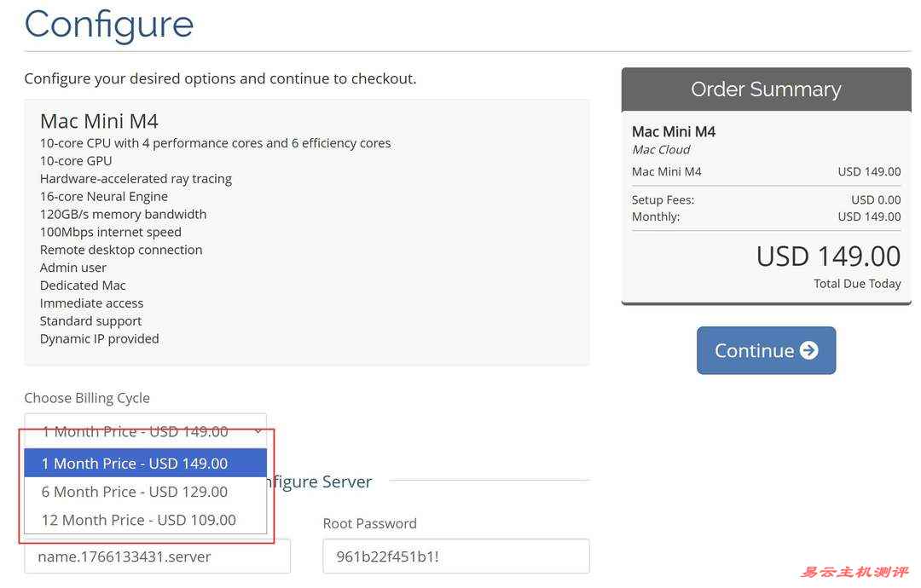921x588 pixels.
Task: Click the Monthly row in summary
Action: 766,216
